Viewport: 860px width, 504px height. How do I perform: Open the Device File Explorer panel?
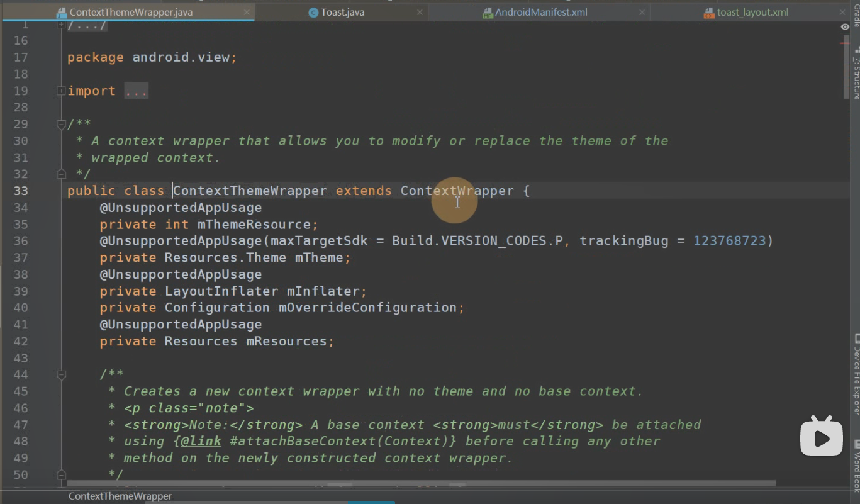coord(856,374)
